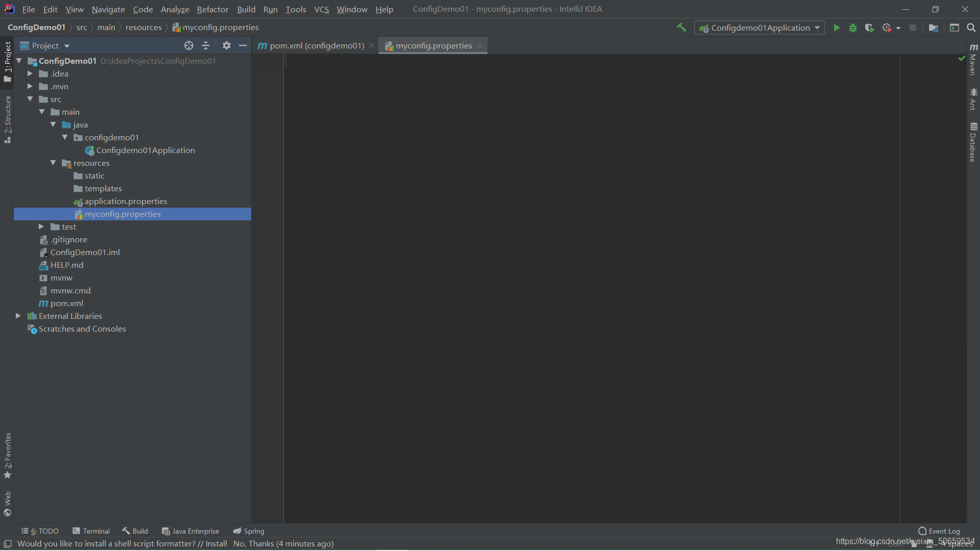The image size is (980, 551).
Task: Click the Terminal tab in bottom panel
Action: (97, 531)
